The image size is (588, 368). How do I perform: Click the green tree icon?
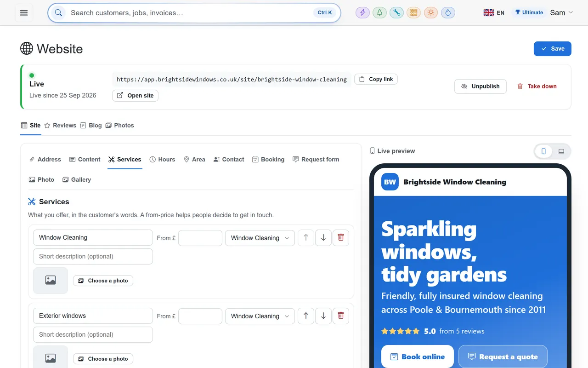click(379, 13)
